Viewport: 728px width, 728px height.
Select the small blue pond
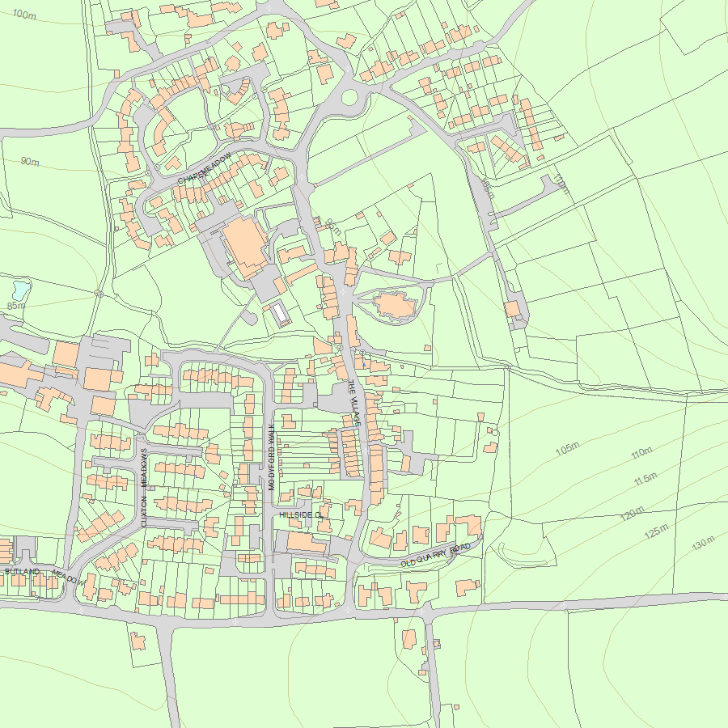pos(21,290)
